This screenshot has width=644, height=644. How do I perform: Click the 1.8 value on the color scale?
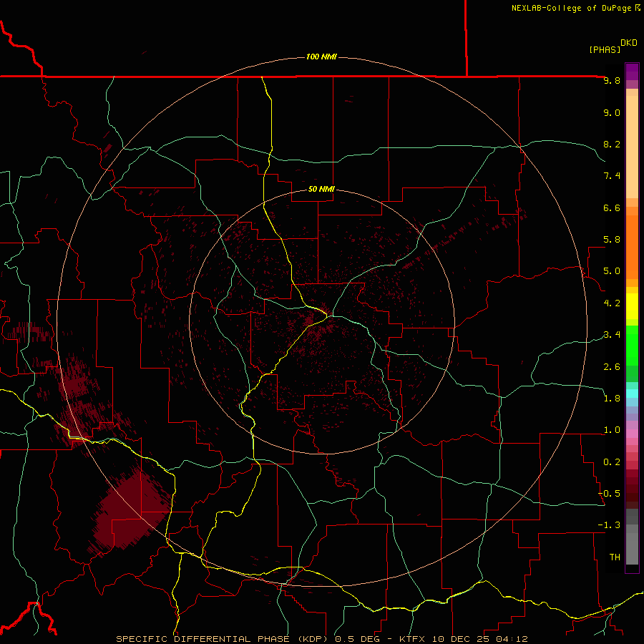click(612, 399)
